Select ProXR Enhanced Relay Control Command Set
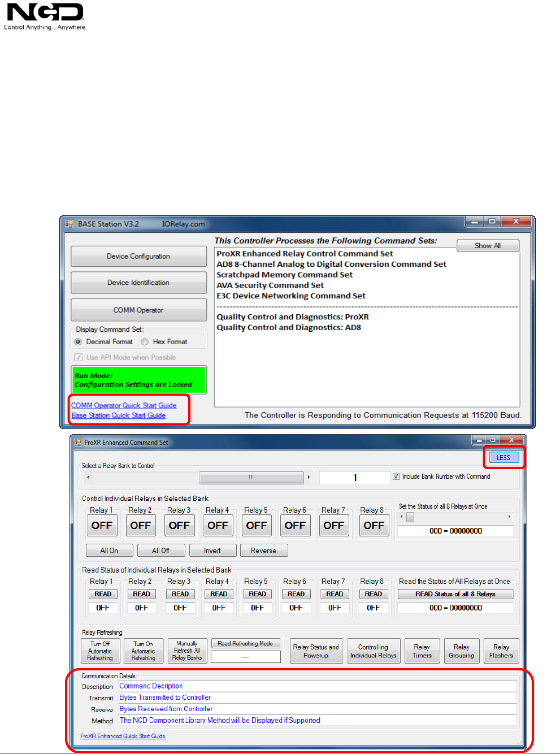The width and height of the screenshot is (560, 754). [x=305, y=254]
